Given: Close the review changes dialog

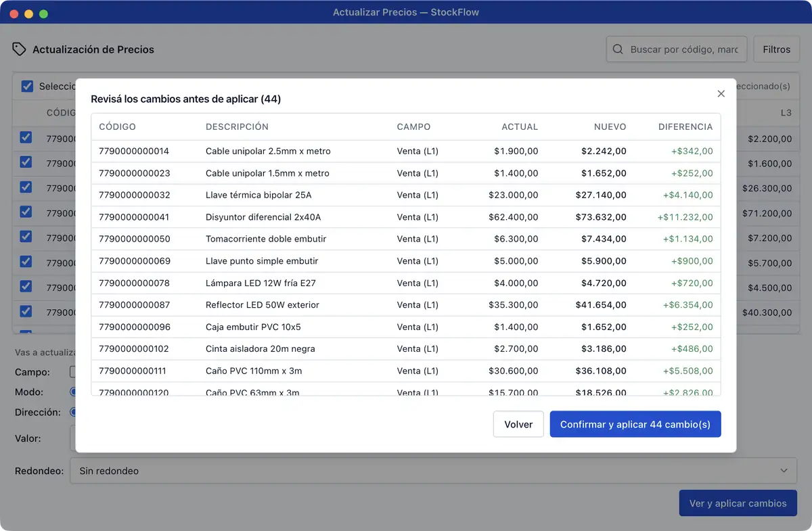Looking at the screenshot, I should pyautogui.click(x=721, y=94).
